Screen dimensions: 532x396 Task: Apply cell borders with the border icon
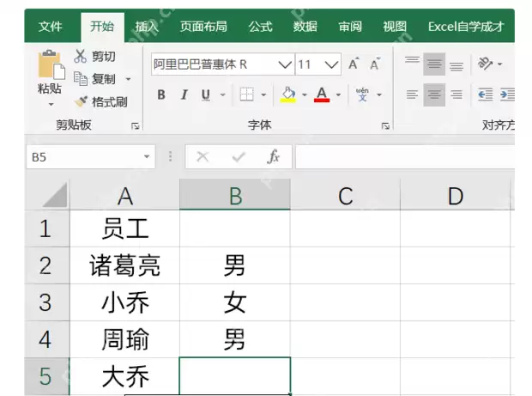(246, 94)
